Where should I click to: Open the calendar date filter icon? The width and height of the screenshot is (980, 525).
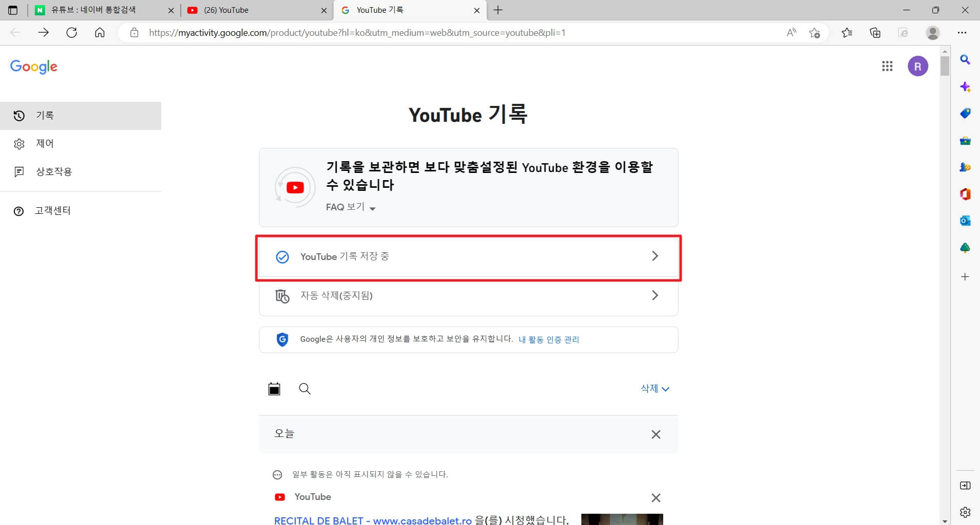point(274,389)
